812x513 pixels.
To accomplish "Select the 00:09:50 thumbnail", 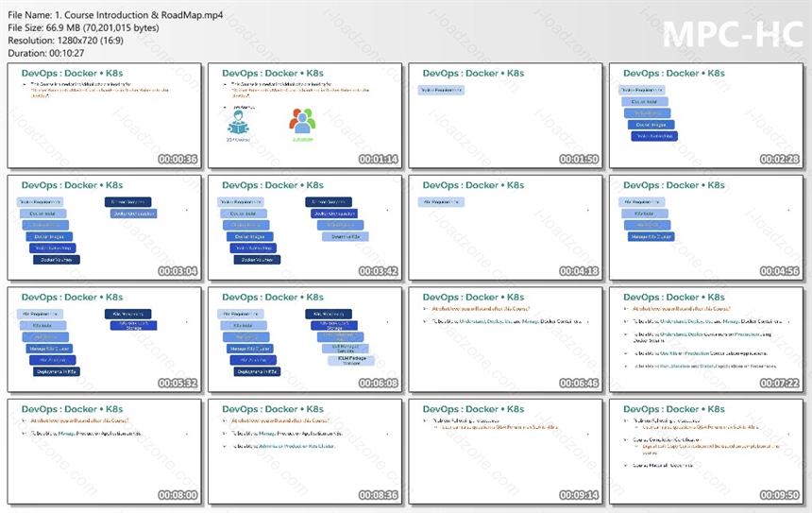I will pyautogui.click(x=706, y=452).
